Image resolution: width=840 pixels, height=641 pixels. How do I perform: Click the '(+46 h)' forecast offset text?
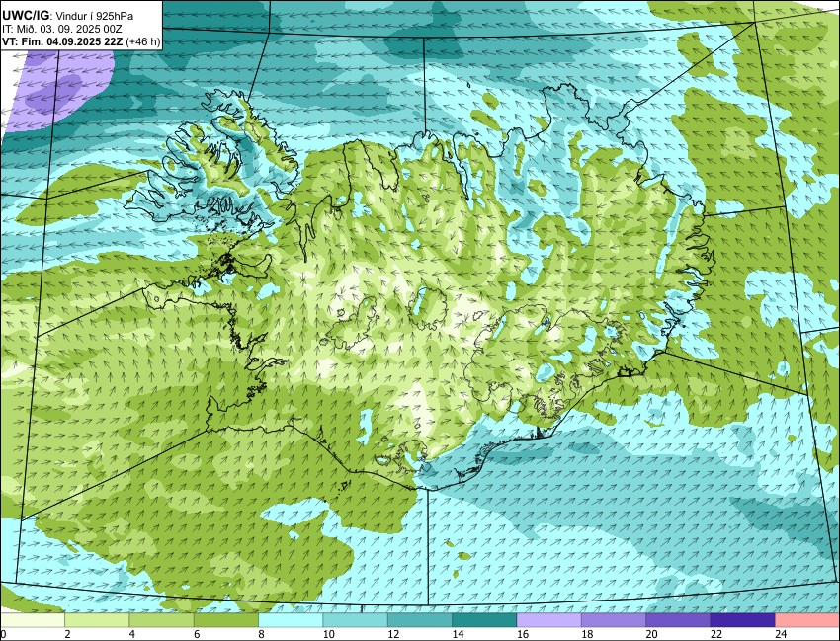pos(143,41)
